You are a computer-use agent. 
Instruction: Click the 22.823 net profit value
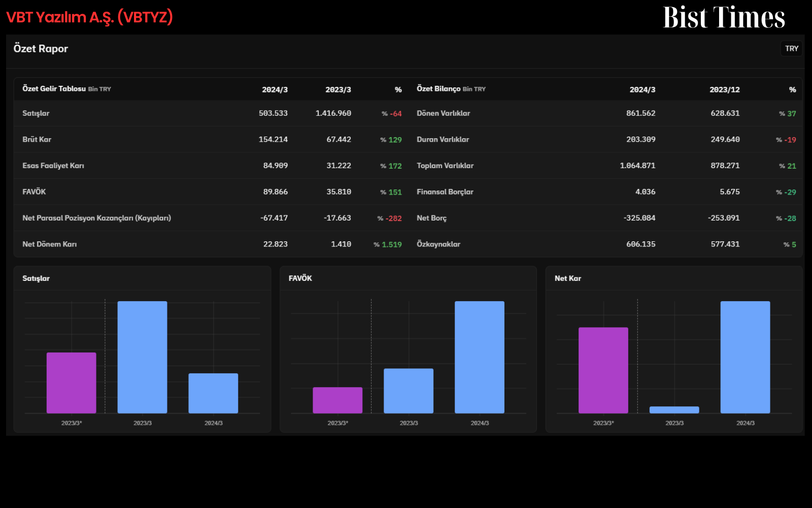coord(276,244)
